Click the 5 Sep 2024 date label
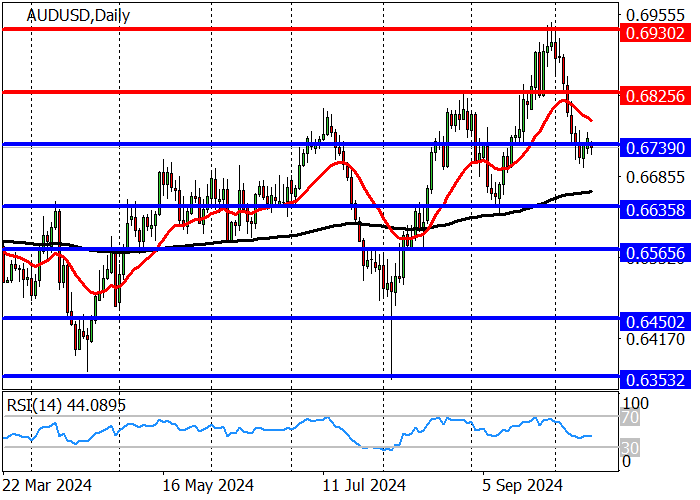Viewport: 700px width, 500px height. (523, 485)
